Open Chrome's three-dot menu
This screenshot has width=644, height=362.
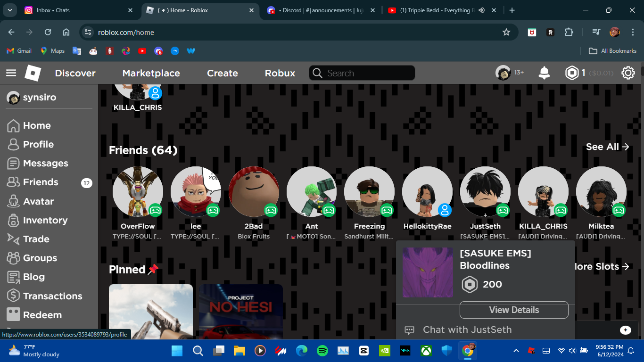632,32
